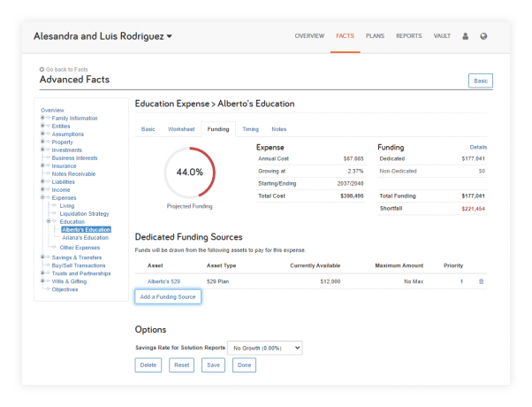
Task: Open Notes Receivable in sidebar
Action: tap(73, 173)
